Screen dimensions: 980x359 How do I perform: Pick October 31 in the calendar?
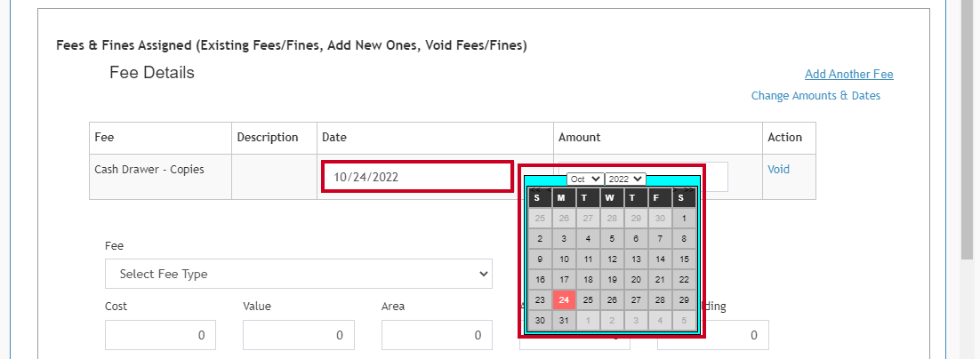tap(564, 321)
